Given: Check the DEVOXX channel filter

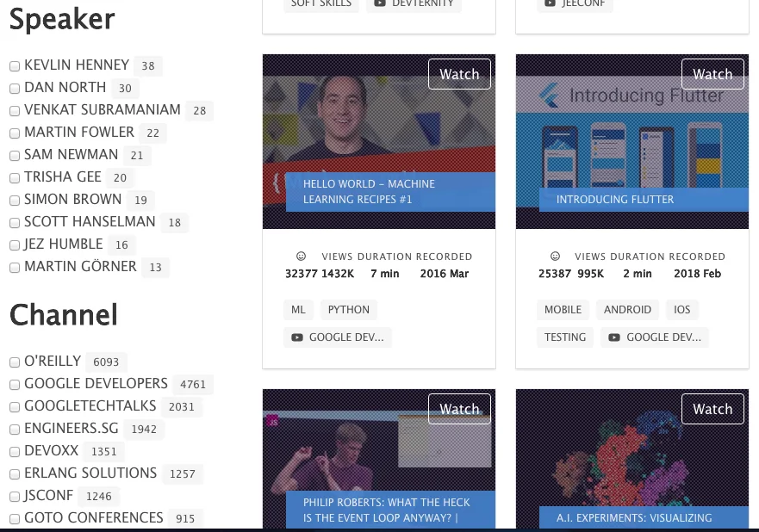Looking at the screenshot, I should (x=15, y=452).
